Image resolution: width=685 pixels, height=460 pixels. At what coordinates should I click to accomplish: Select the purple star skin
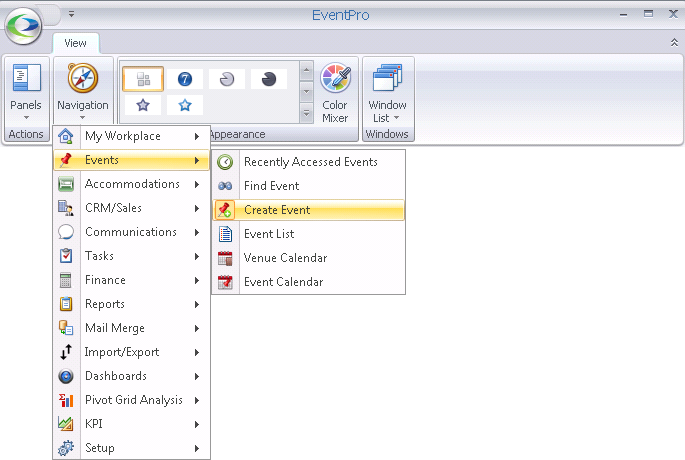coord(143,105)
